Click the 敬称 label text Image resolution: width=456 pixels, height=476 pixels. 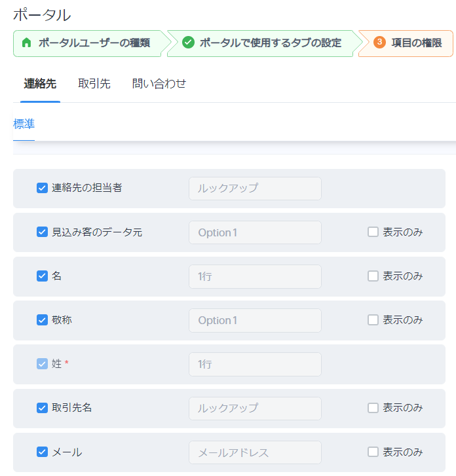tap(62, 320)
